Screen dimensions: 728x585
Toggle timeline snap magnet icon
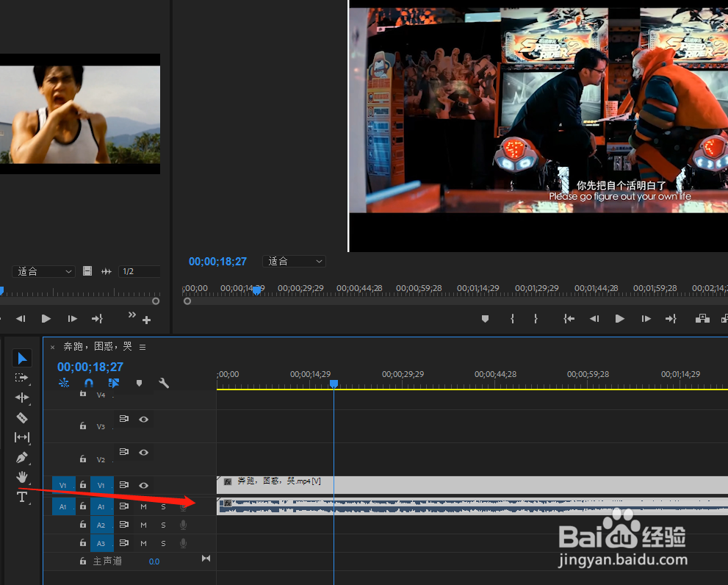(89, 383)
